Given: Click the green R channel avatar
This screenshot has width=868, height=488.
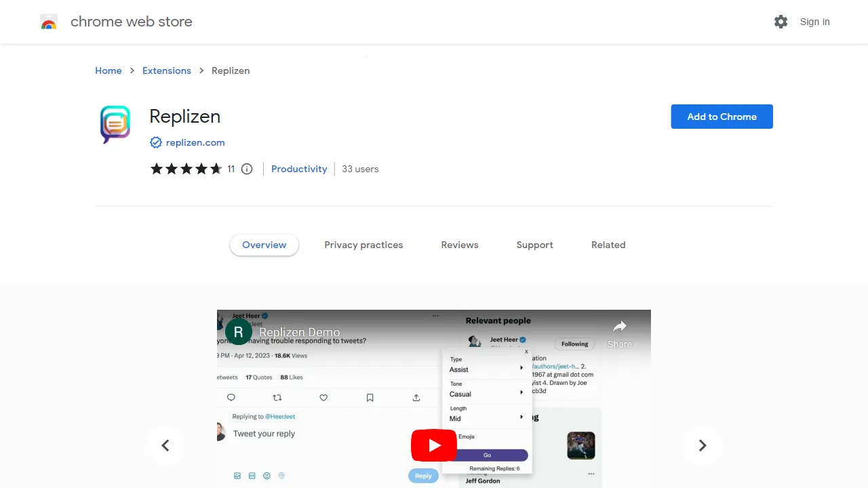Looking at the screenshot, I should click(x=238, y=332).
